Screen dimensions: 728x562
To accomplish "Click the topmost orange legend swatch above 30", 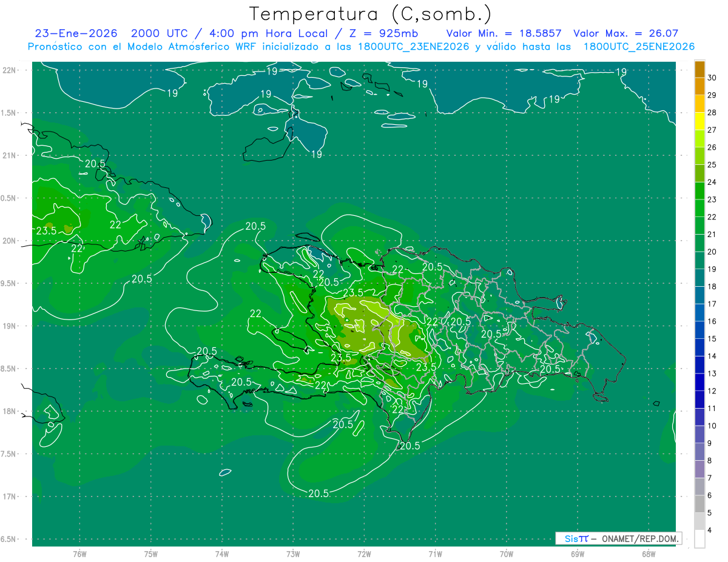I will pos(699,69).
